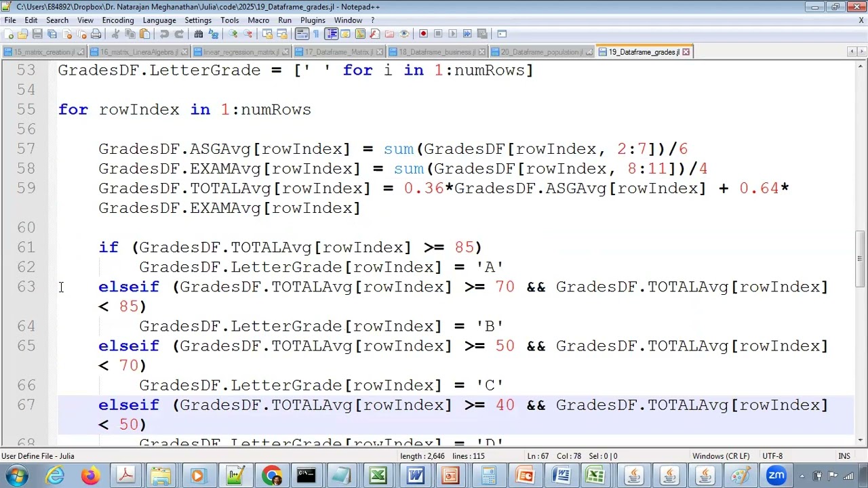Click the Redo arrow icon
This screenshot has height=488, width=868.
(x=179, y=34)
